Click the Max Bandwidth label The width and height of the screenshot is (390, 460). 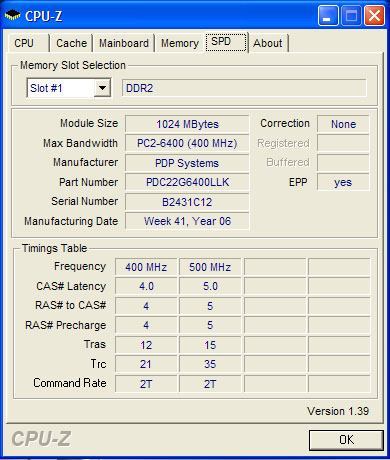click(x=80, y=143)
